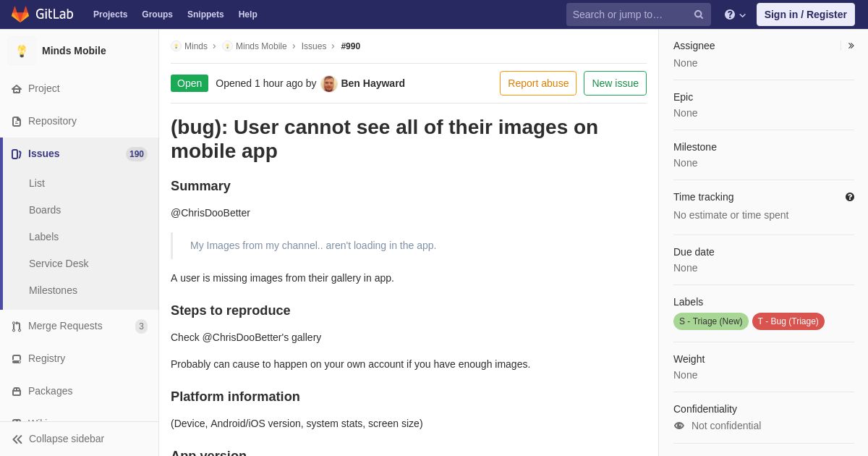Screen dimensions: 868x456
Task: Open the Help question mark dropdown
Action: pyautogui.click(x=735, y=14)
